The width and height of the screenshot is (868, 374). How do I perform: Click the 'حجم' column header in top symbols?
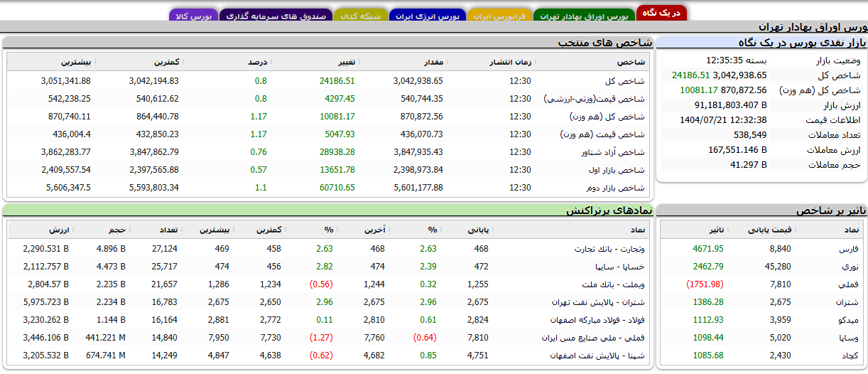(x=118, y=230)
